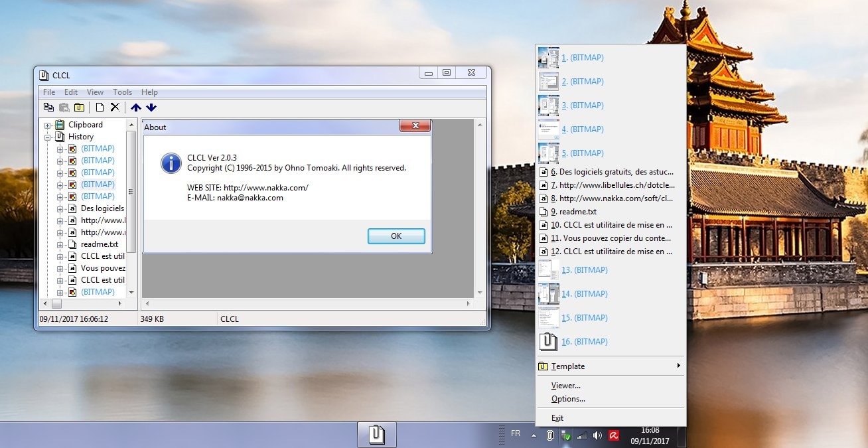Open the File menu

click(49, 92)
